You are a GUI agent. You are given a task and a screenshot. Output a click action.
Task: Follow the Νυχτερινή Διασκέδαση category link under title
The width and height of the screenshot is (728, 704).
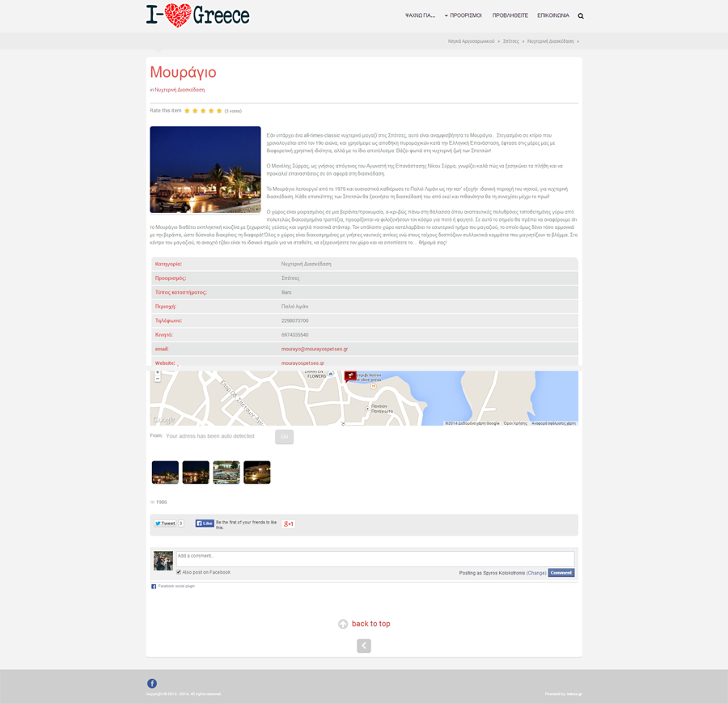click(x=180, y=90)
